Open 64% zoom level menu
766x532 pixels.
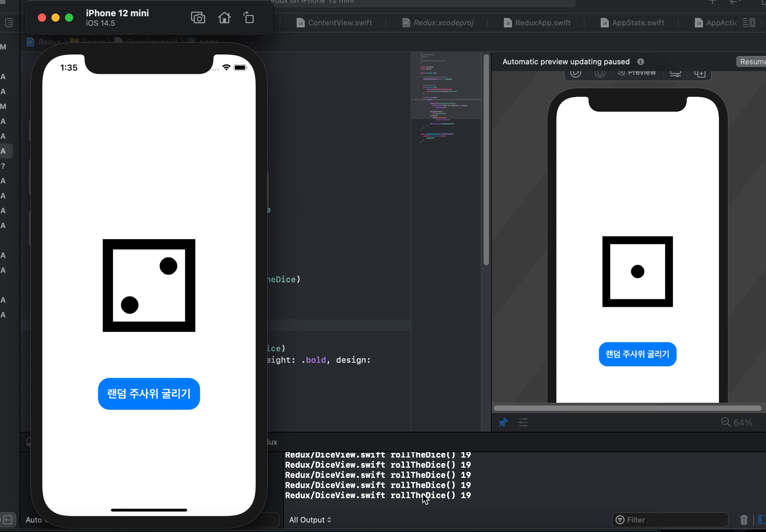tap(743, 423)
